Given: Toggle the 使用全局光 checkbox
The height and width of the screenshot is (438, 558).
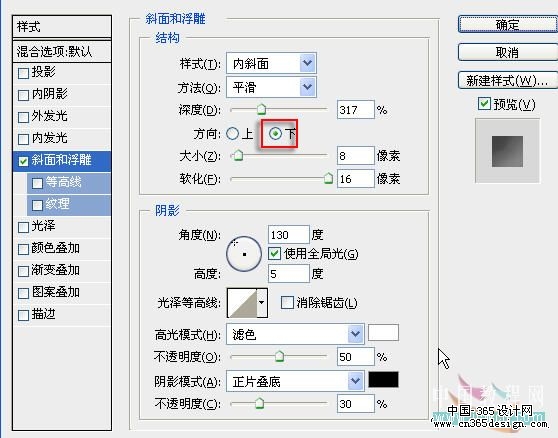Looking at the screenshot, I should coord(274,253).
